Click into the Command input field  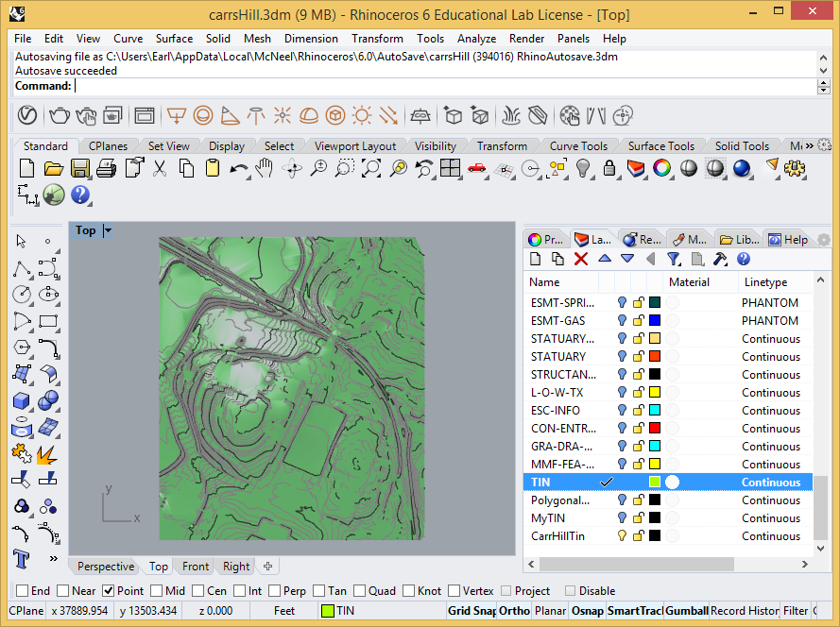(x=445, y=86)
